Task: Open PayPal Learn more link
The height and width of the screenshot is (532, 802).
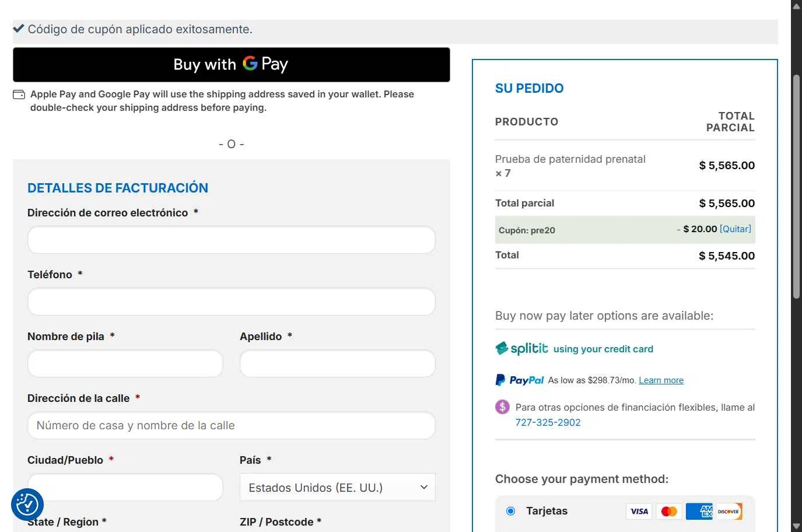Action: 661,380
